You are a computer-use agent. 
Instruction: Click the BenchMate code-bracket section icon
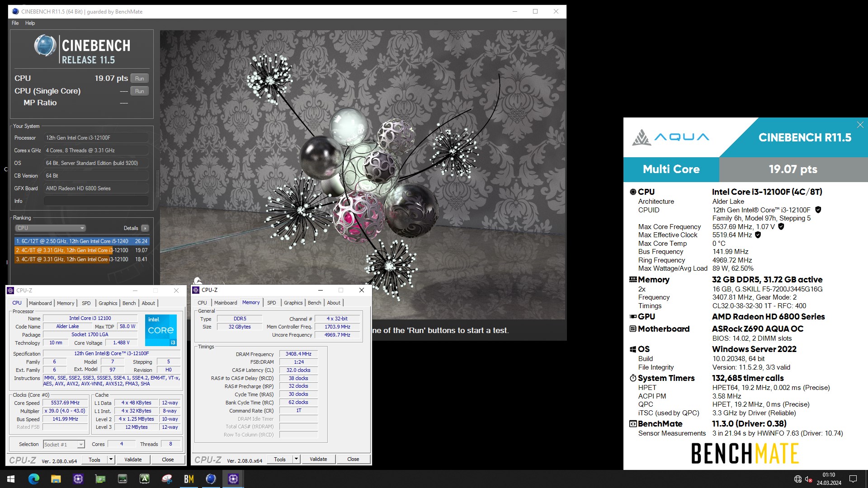pos(633,424)
